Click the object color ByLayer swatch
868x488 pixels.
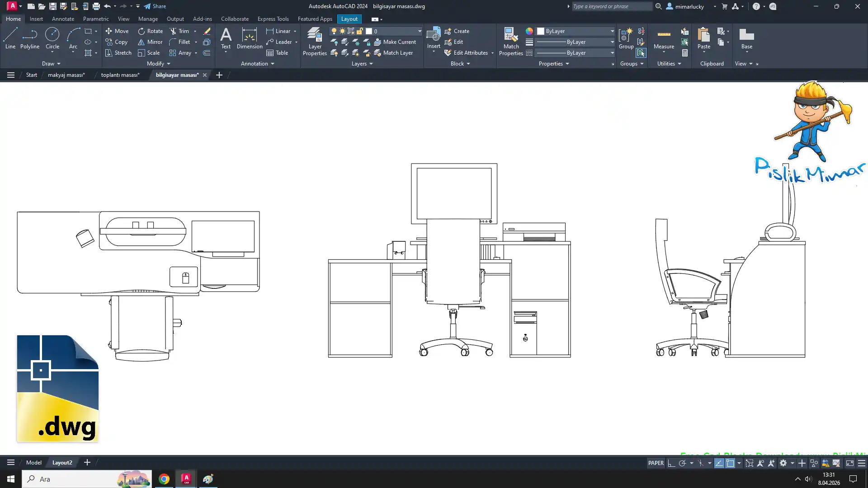tap(541, 31)
